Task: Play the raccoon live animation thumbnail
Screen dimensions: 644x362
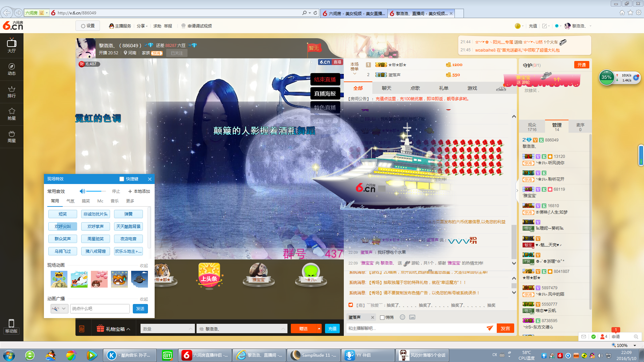Action: click(x=59, y=279)
